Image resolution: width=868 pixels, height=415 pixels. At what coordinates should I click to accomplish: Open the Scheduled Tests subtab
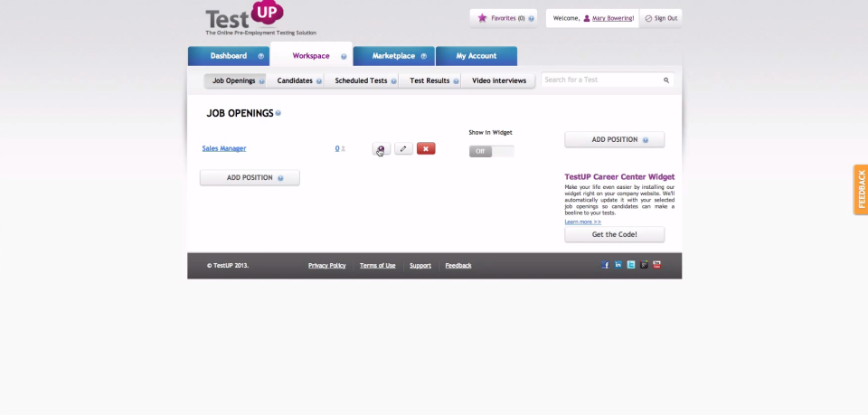point(361,80)
